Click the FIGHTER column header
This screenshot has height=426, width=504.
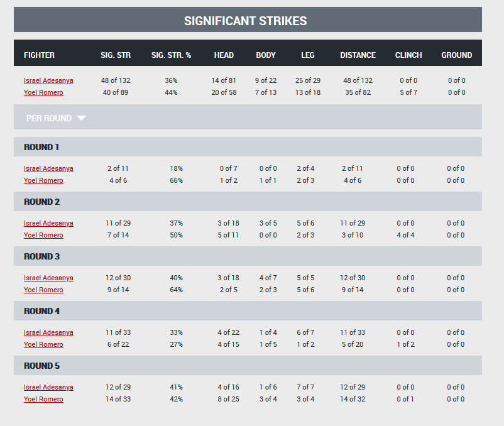(39, 55)
